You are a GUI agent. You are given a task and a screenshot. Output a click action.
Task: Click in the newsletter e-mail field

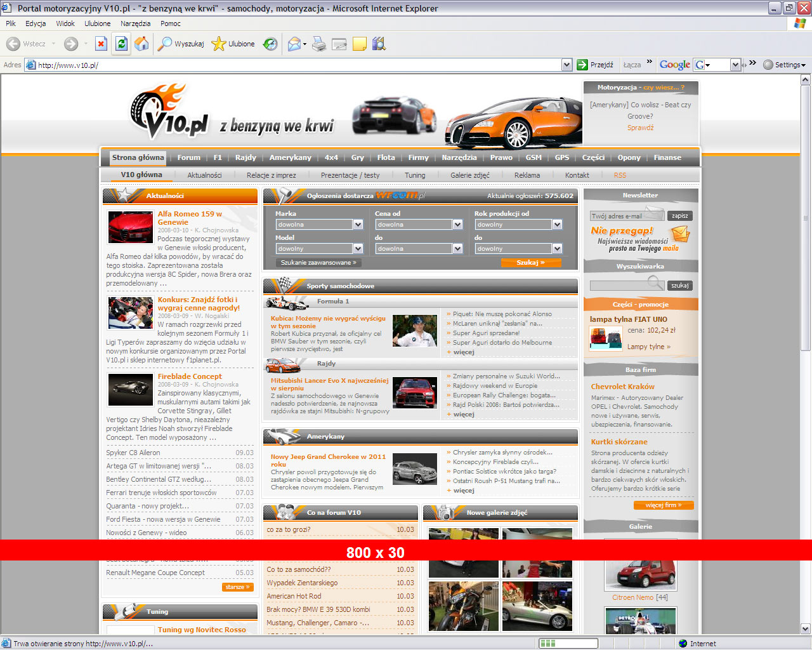pyautogui.click(x=627, y=216)
